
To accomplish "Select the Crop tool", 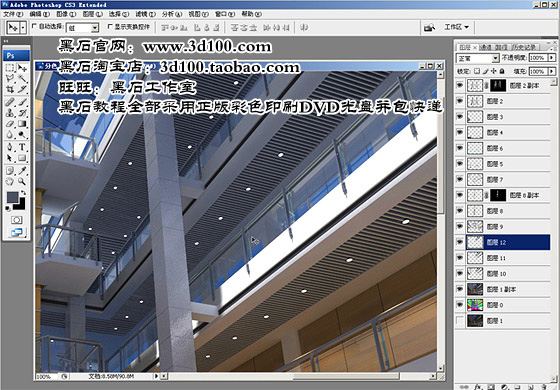I will [10, 89].
